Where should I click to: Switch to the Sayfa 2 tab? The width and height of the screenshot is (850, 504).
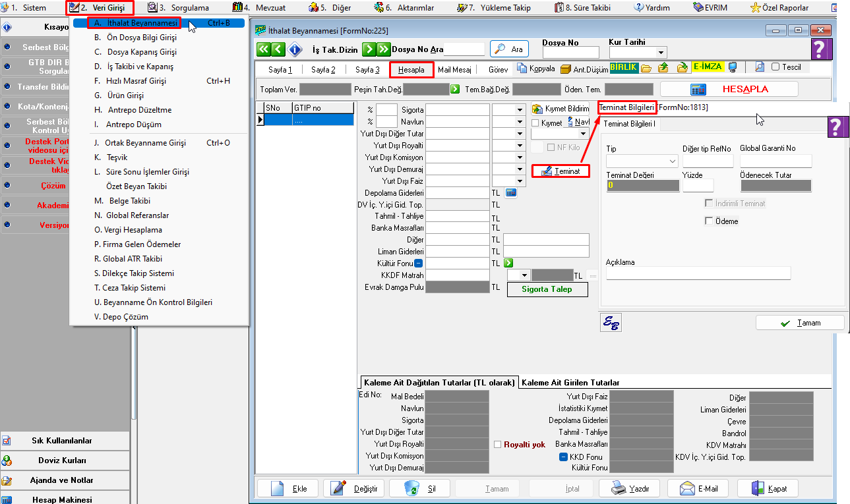point(323,70)
